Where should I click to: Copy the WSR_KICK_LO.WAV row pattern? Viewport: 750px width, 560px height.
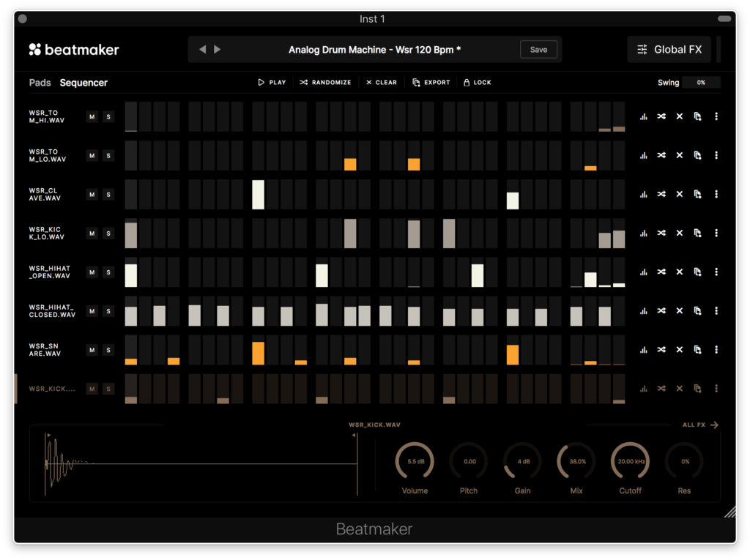pyautogui.click(x=697, y=234)
